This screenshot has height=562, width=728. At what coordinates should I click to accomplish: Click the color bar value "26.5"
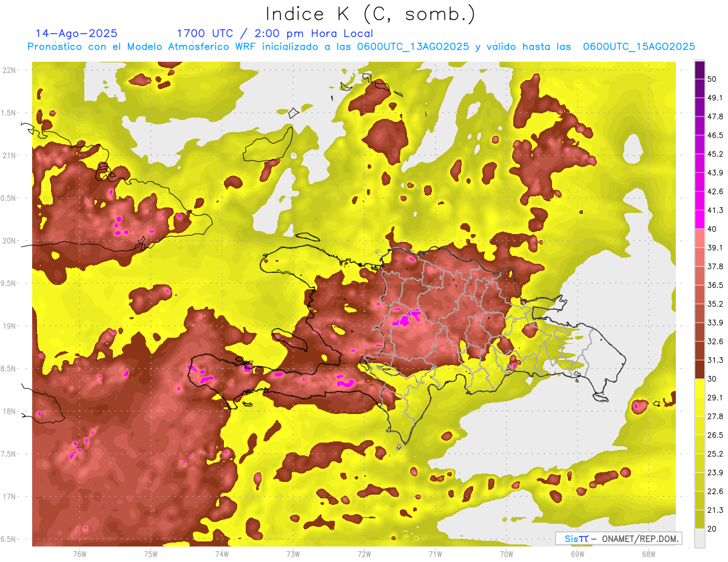(715, 435)
